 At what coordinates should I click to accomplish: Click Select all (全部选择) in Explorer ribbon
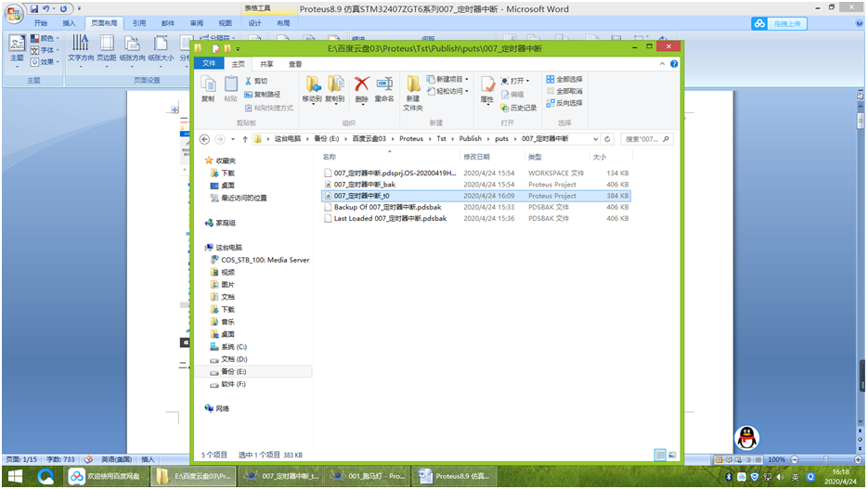(x=564, y=79)
